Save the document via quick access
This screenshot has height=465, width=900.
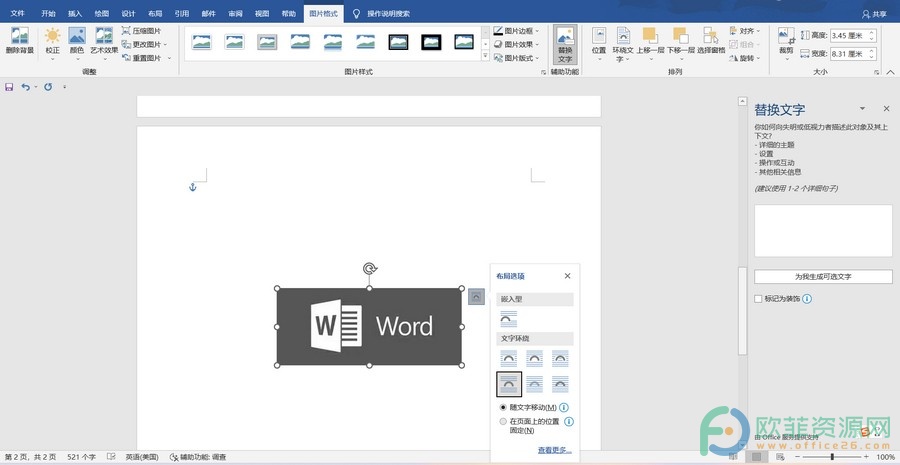coord(9,87)
